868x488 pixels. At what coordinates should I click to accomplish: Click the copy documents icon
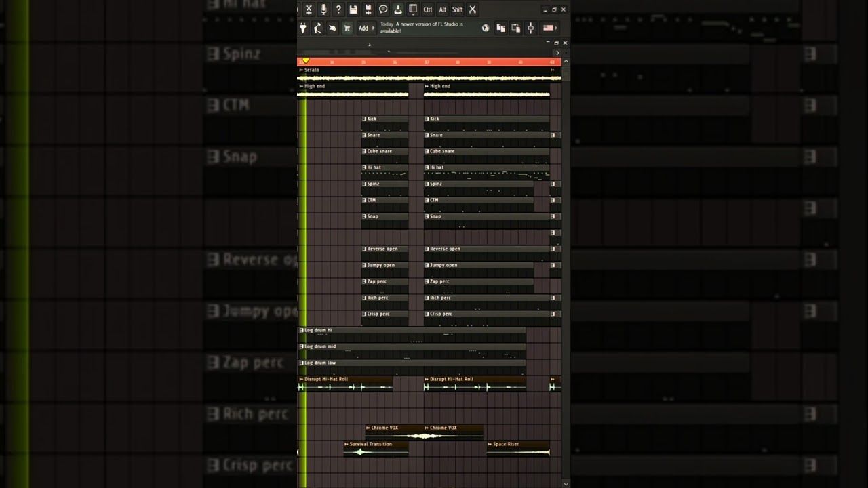pyautogui.click(x=500, y=28)
